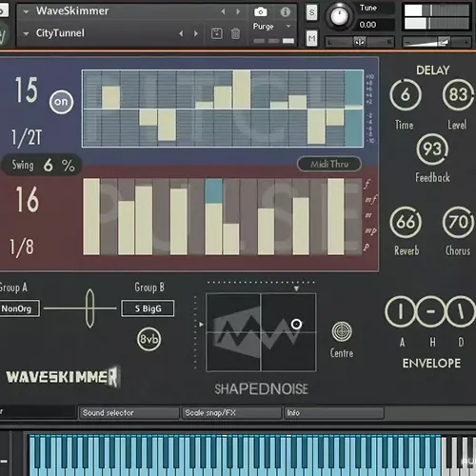
Task: Click the Swing 6 % value
Action: 48,166
